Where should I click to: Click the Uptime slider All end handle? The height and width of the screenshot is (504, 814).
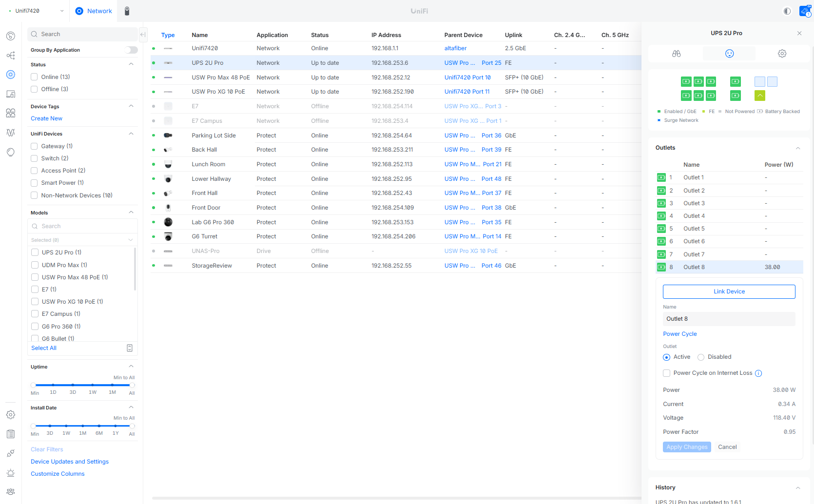[132, 385]
